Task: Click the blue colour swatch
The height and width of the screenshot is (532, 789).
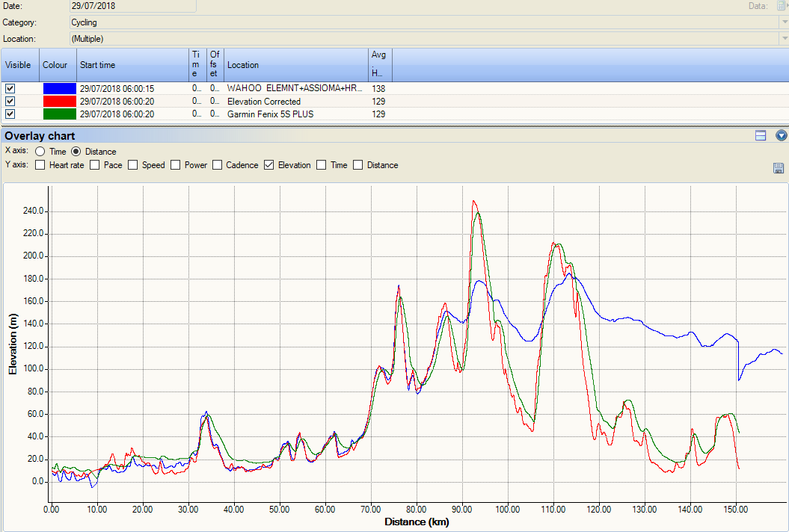Action: [59, 88]
